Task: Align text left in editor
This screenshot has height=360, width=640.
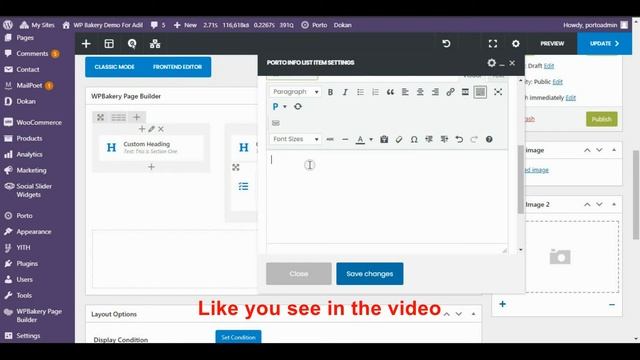Action: [405, 92]
